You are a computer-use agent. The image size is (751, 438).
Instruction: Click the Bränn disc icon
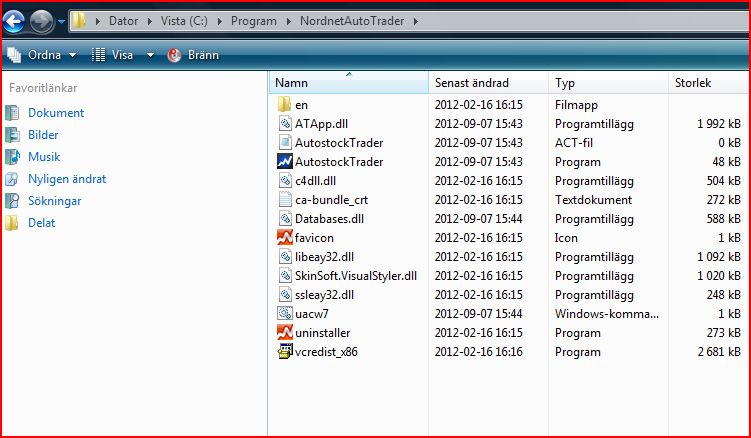coord(175,55)
